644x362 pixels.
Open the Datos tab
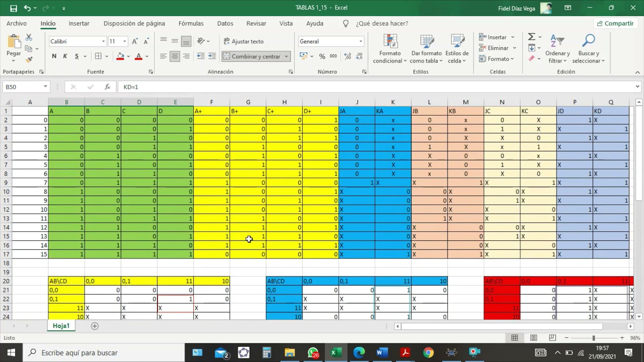click(225, 24)
